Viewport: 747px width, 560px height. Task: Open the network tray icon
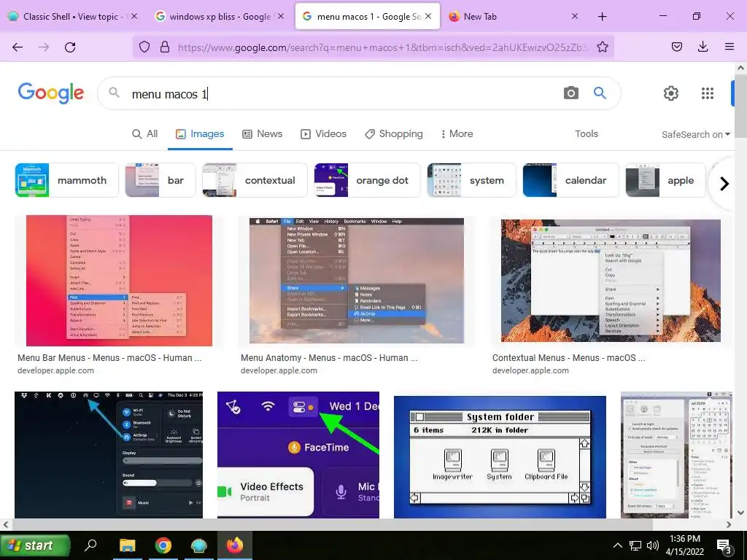(x=635, y=545)
